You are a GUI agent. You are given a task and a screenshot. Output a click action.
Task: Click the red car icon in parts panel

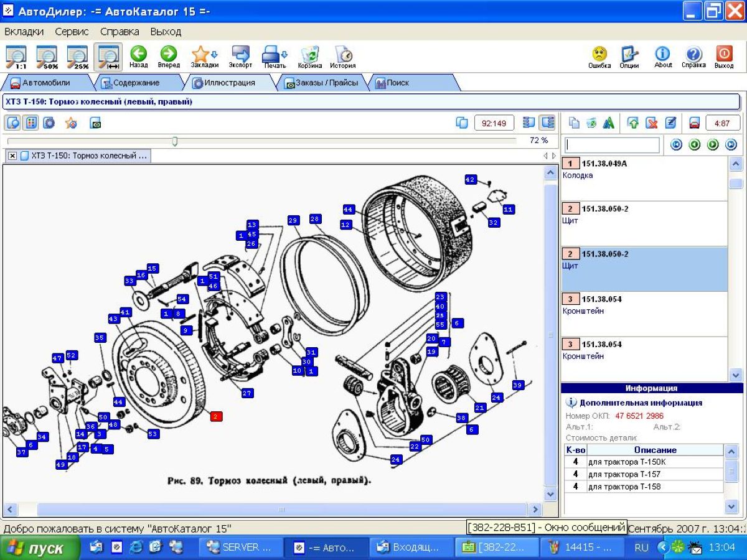(694, 123)
